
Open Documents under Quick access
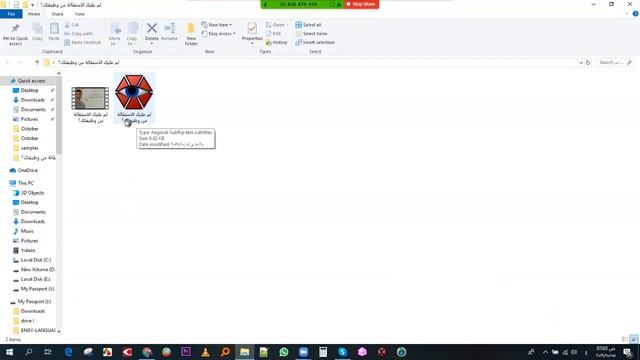33,109
